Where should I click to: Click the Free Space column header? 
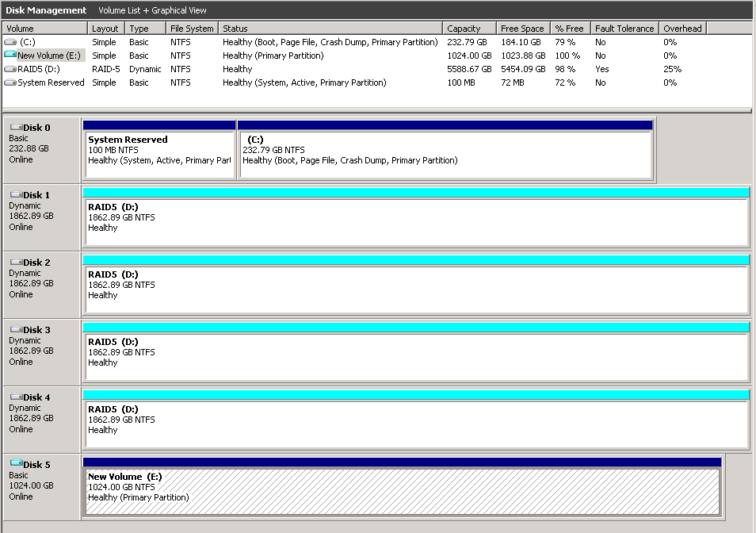click(x=523, y=29)
